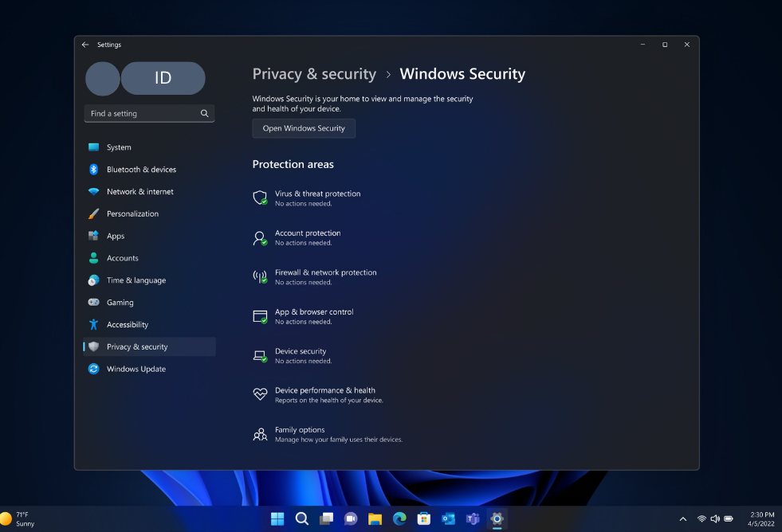
Task: Click the Family options people icon
Action: [x=260, y=434]
